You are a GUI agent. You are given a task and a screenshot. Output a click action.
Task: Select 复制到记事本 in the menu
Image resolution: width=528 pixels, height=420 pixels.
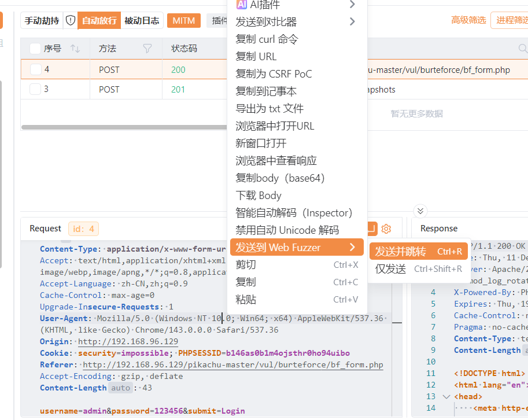click(x=296, y=91)
